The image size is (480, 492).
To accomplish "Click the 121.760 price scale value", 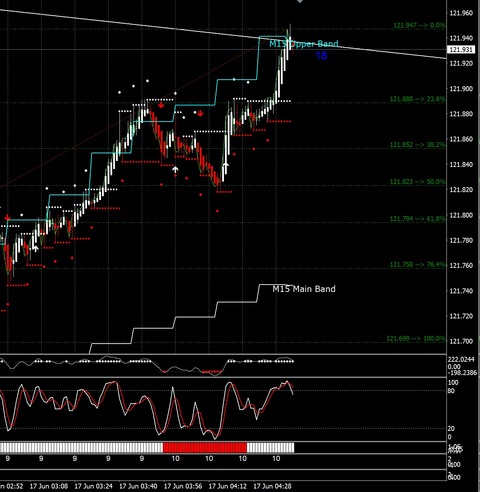I will 461,266.
